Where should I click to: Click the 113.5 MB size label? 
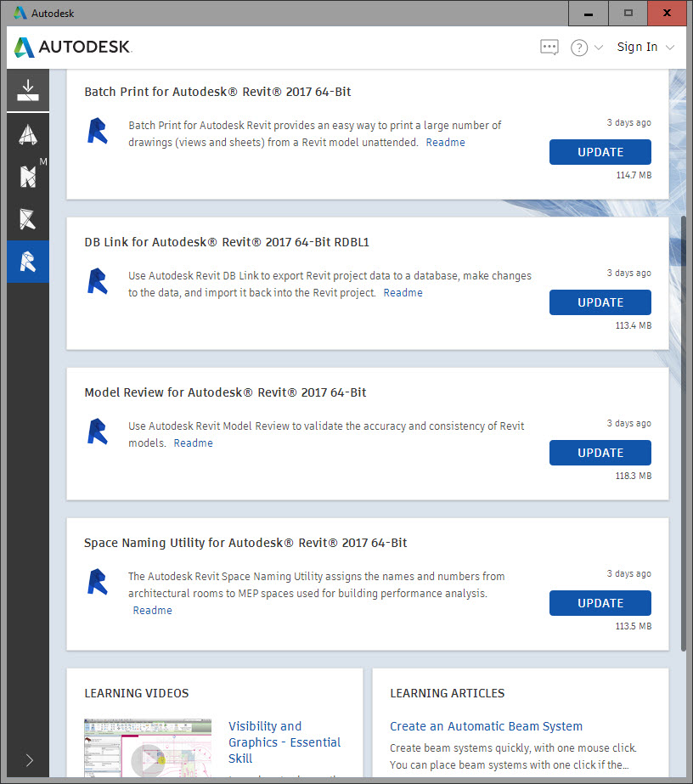tap(634, 626)
